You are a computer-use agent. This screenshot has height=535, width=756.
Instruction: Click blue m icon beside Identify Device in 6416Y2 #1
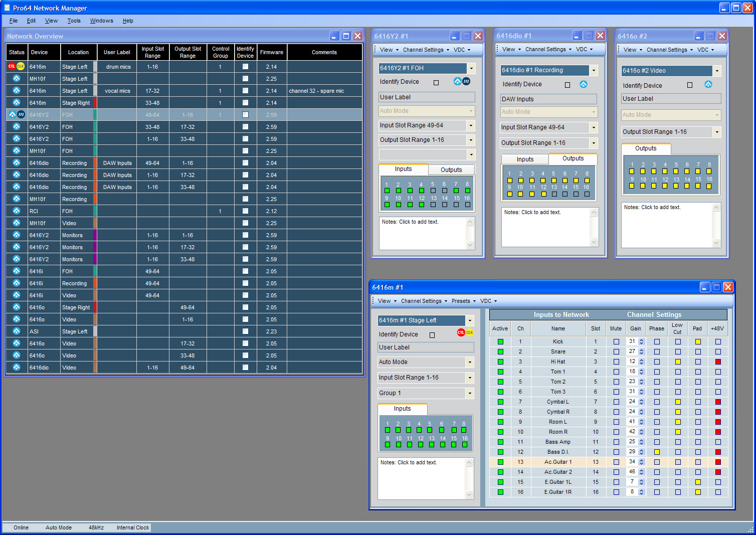466,81
